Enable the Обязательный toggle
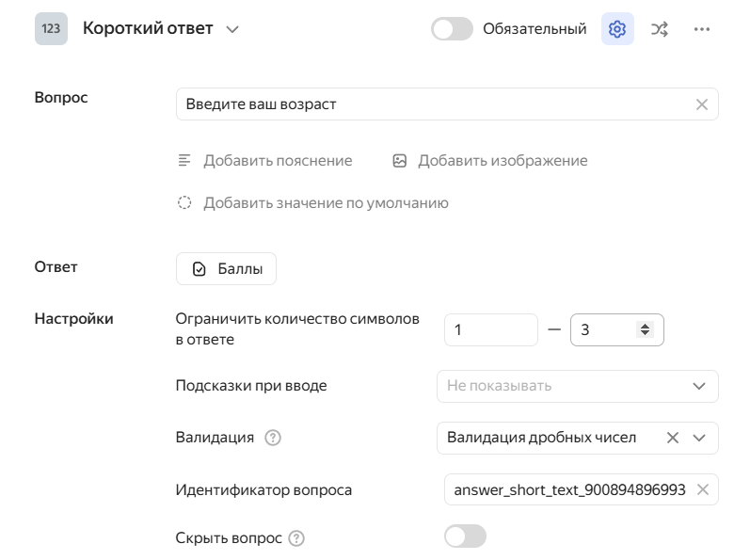Screen dimensions: 750x560 (x=452, y=29)
